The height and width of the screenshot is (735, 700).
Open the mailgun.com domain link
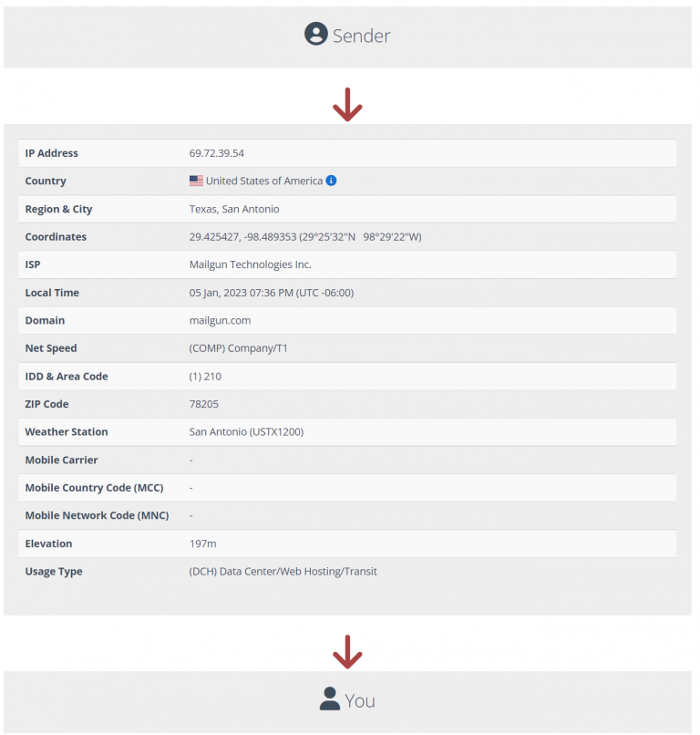tap(220, 320)
